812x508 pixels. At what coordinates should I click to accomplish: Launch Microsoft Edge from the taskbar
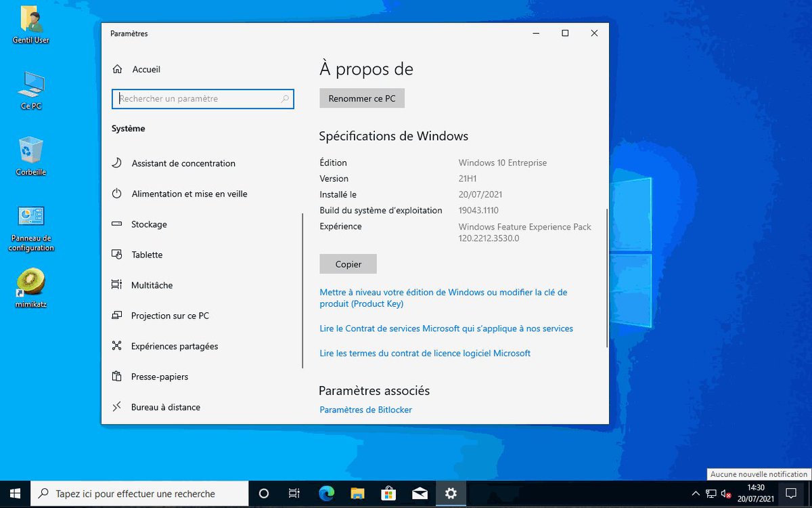[x=325, y=494]
